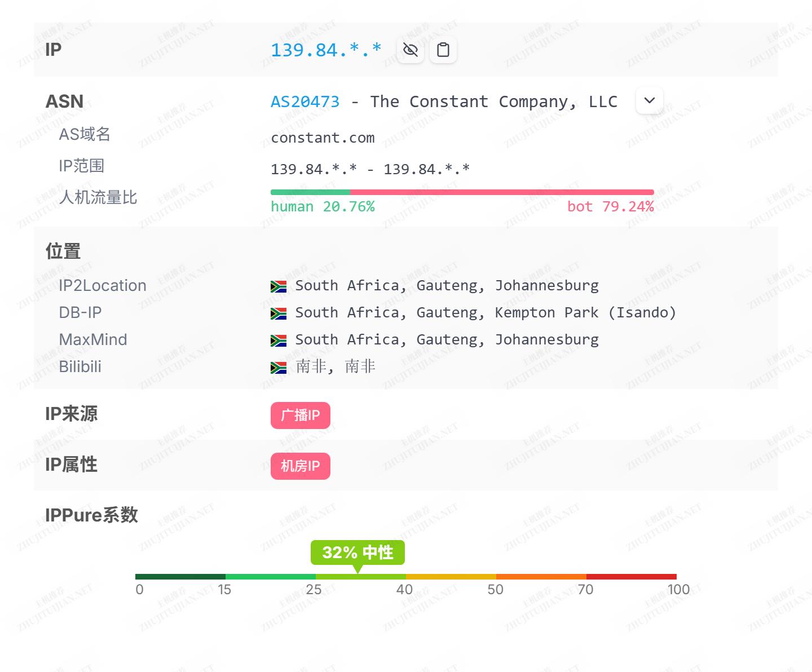Toggle IP address visibility eye icon
The height and width of the screenshot is (672, 812).
point(410,50)
